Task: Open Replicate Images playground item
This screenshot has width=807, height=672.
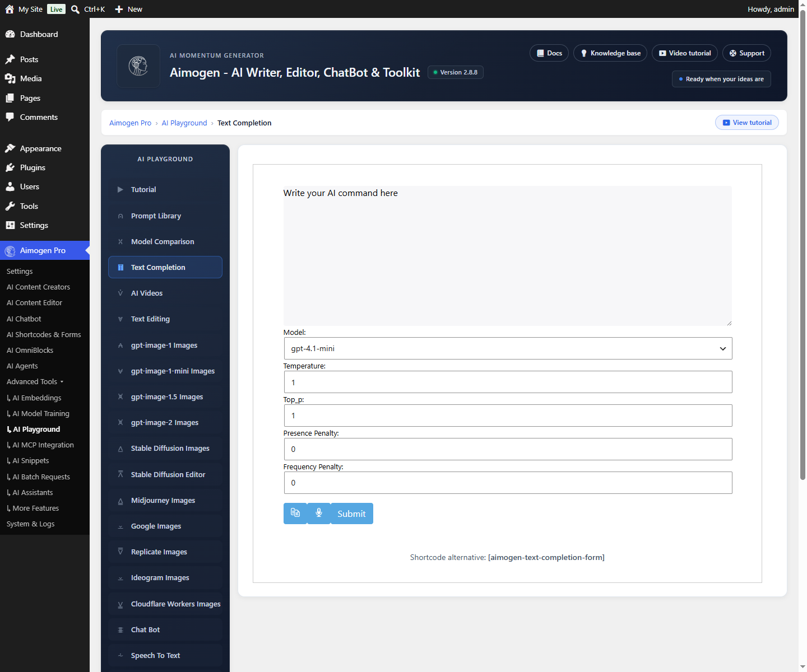Action: pos(165,552)
